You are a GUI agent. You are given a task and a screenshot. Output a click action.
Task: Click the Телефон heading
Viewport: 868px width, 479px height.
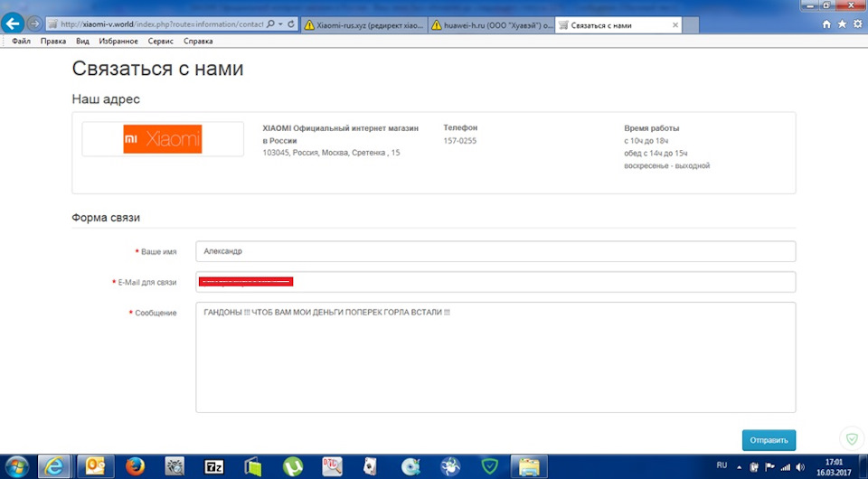(460, 127)
